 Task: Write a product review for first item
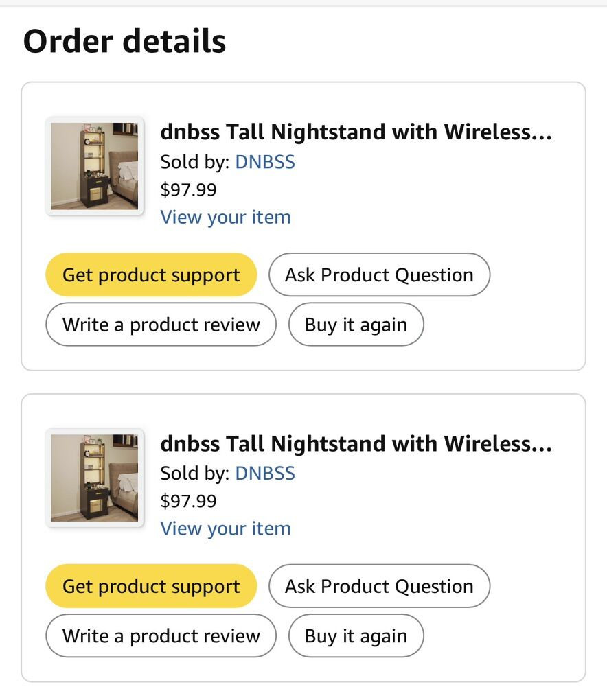pos(161,325)
